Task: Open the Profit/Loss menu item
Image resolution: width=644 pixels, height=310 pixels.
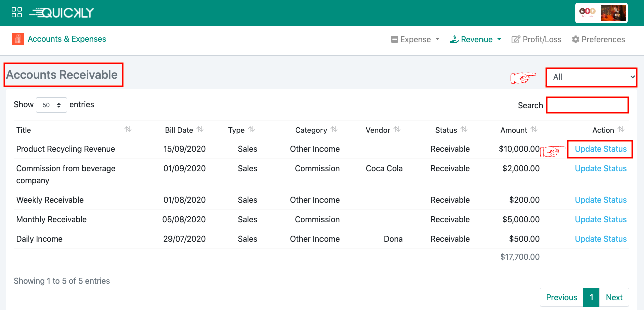Action: [536, 39]
